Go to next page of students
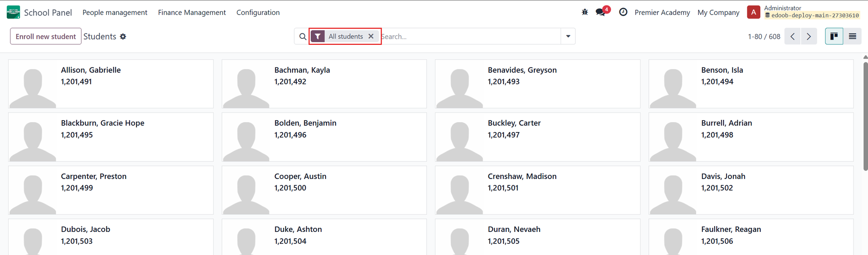 click(809, 37)
